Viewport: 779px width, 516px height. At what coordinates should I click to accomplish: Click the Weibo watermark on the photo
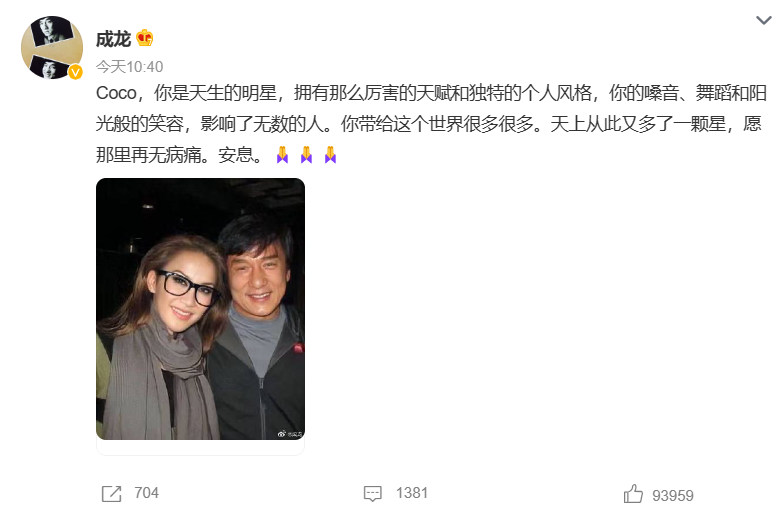click(x=290, y=434)
